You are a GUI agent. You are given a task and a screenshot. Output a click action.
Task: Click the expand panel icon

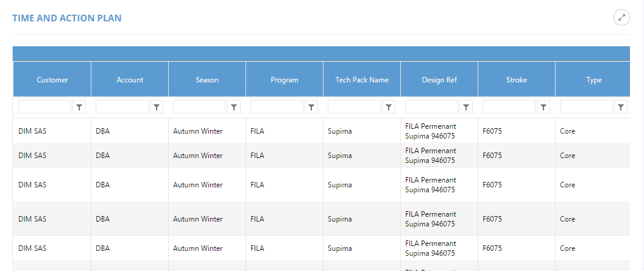(621, 18)
